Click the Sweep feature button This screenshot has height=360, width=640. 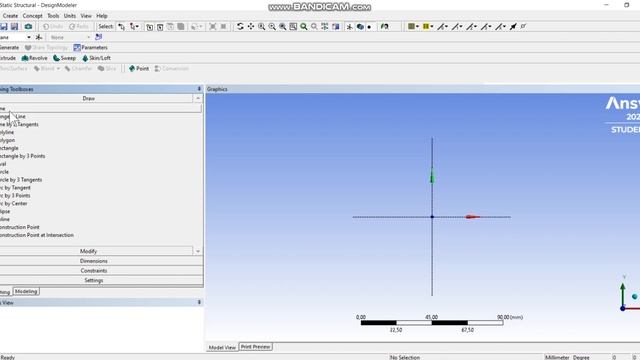click(64, 58)
